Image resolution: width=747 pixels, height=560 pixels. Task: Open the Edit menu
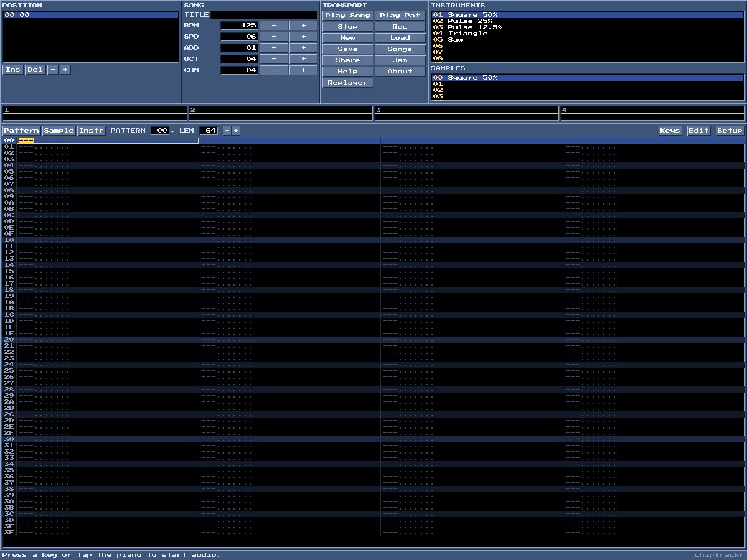click(698, 131)
